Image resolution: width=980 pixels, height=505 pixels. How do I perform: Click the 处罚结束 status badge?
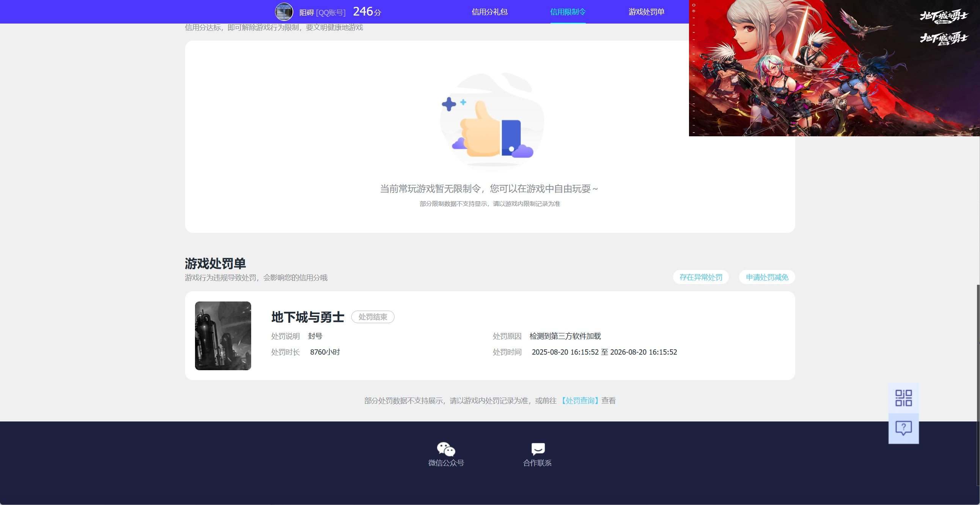pos(373,317)
